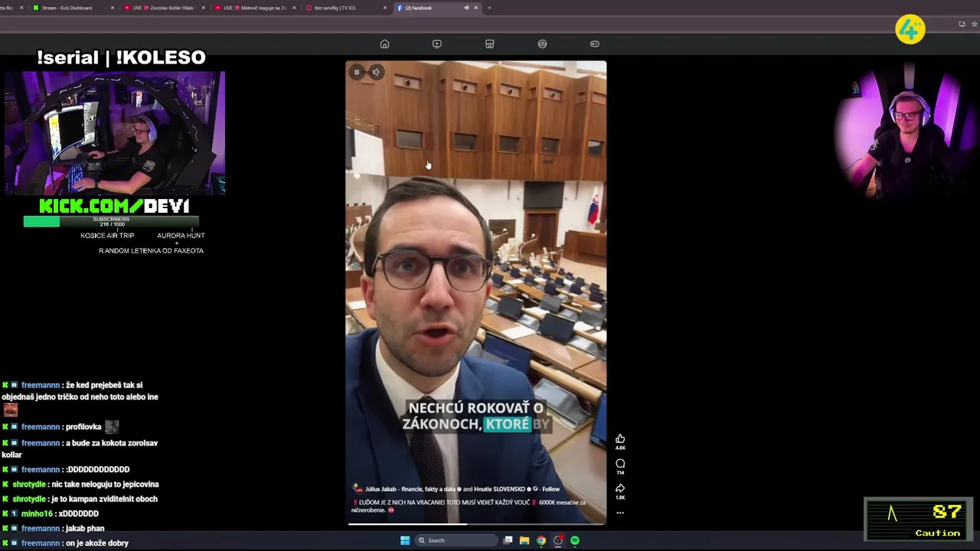
Task: Click the 714 comments count
Action: (x=620, y=473)
